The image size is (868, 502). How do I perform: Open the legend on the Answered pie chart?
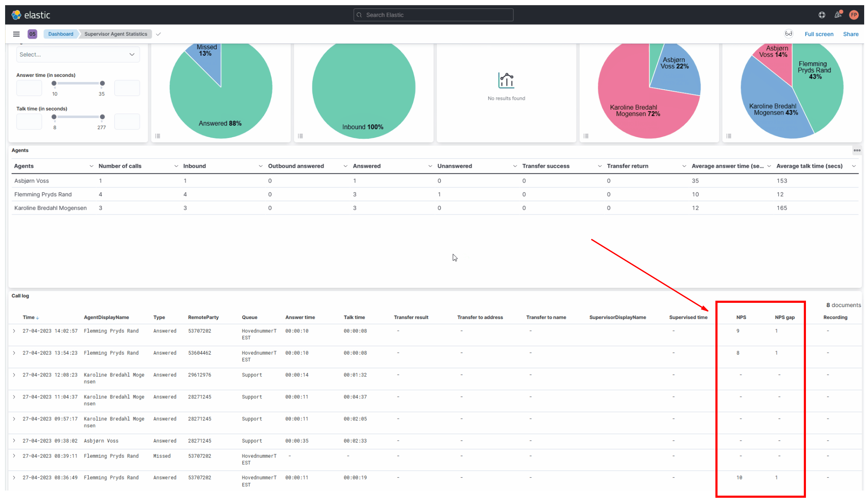point(158,135)
